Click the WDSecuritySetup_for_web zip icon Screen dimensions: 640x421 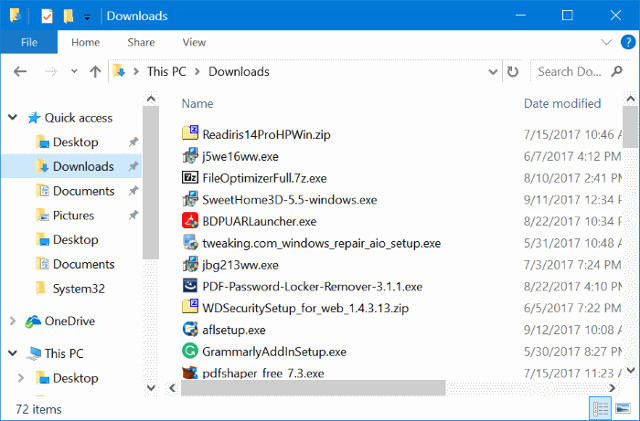[x=190, y=307]
